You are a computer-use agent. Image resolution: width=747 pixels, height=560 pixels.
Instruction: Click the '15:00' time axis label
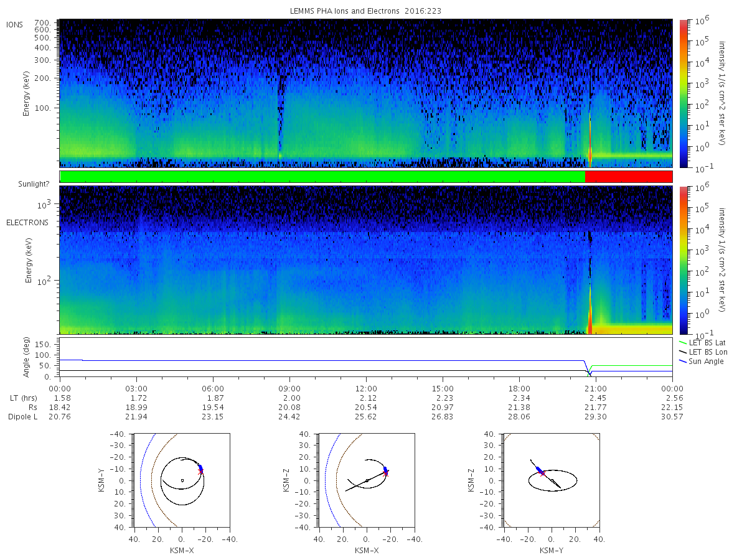(x=443, y=388)
